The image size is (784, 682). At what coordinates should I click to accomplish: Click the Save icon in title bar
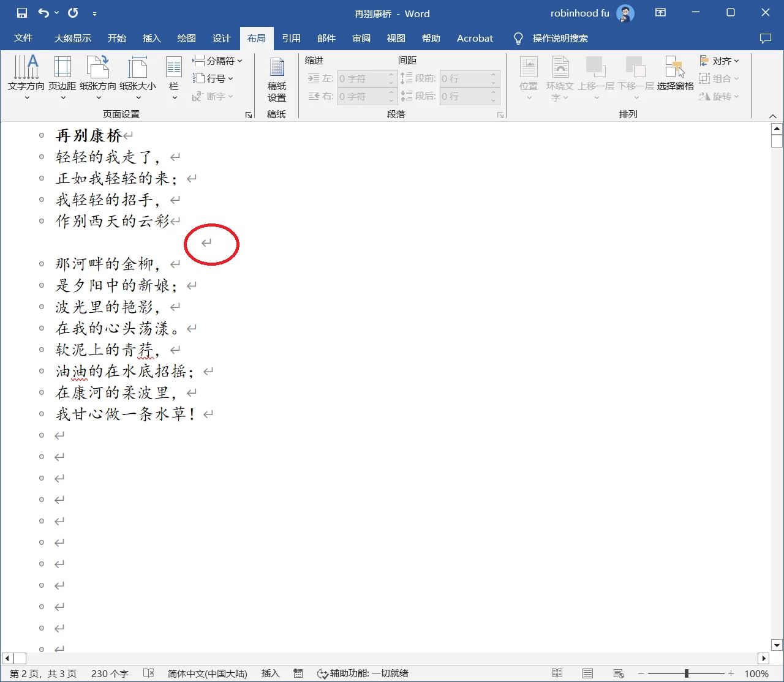click(22, 13)
